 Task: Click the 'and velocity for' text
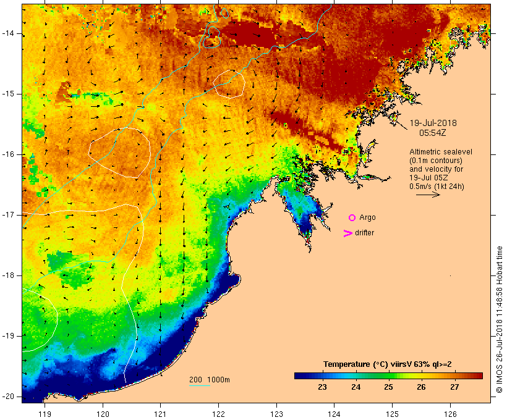(436, 169)
